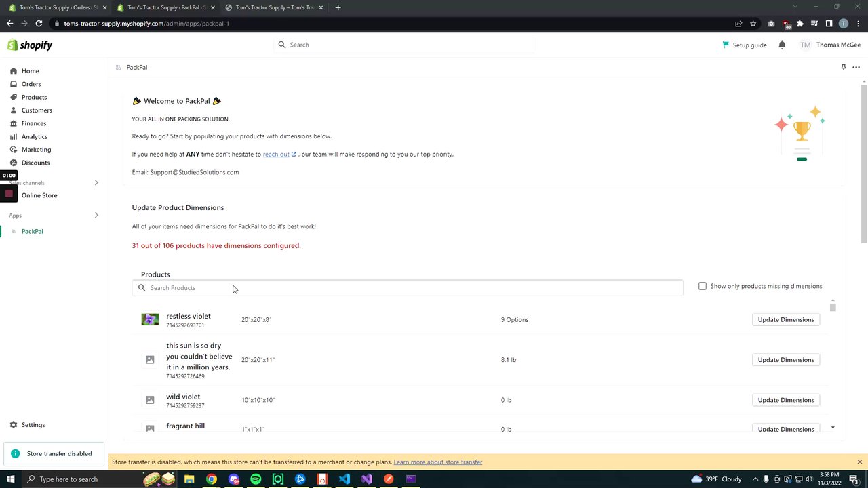This screenshot has width=868, height=488.
Task: Click the Windows Start button
Action: (10, 479)
